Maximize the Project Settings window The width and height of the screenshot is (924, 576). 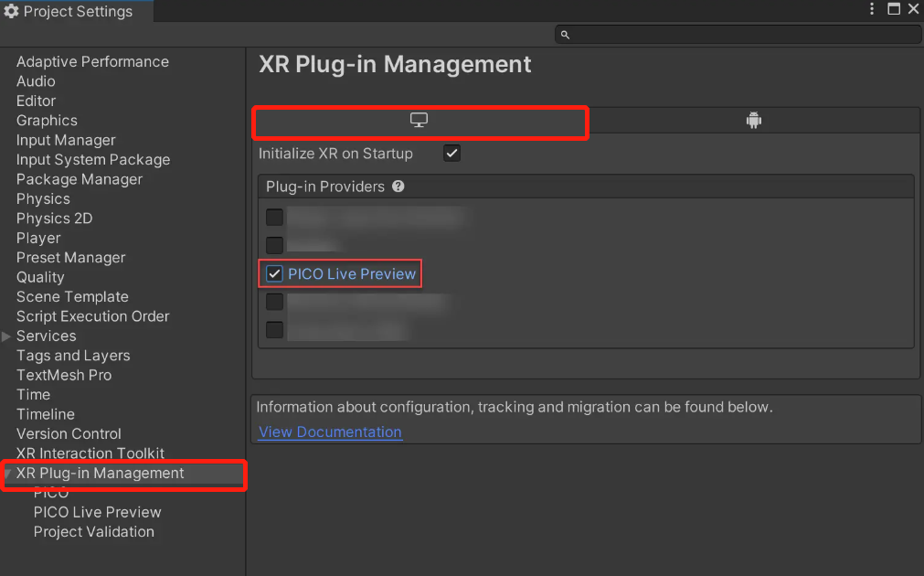coord(894,9)
